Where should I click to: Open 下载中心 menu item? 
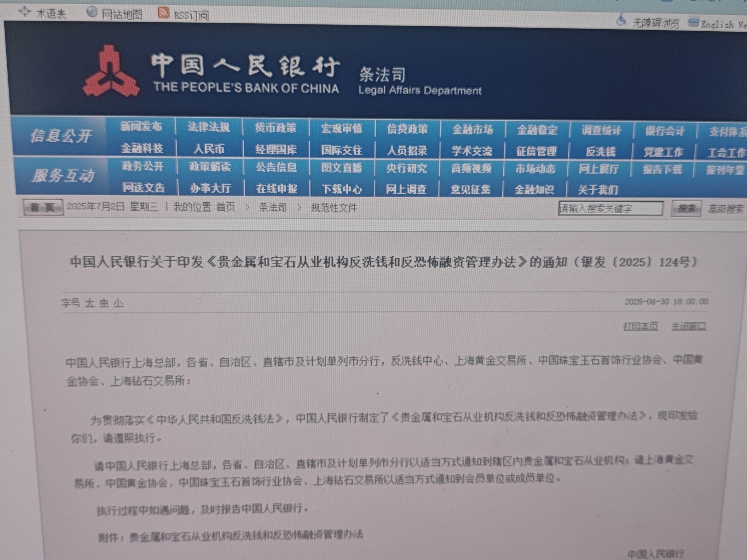click(x=342, y=189)
